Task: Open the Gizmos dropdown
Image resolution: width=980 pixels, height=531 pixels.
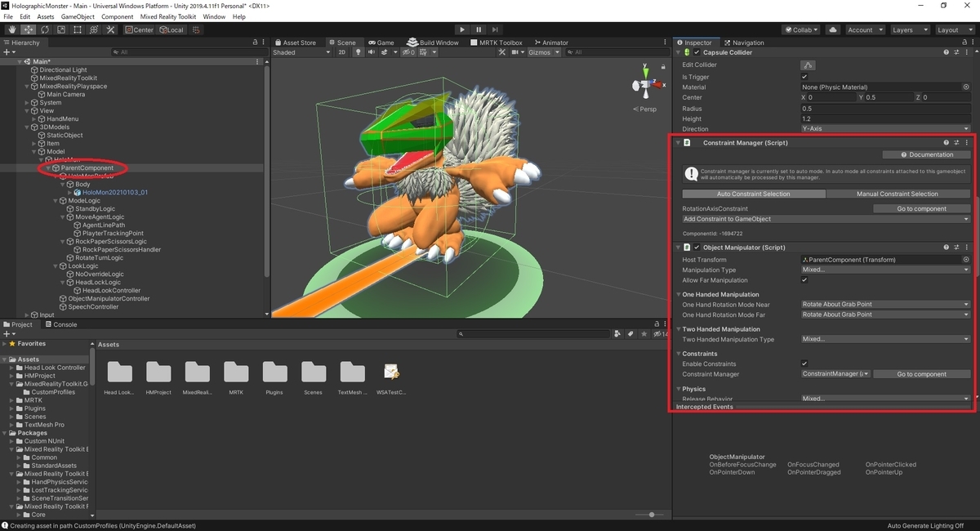Action: 545,52
